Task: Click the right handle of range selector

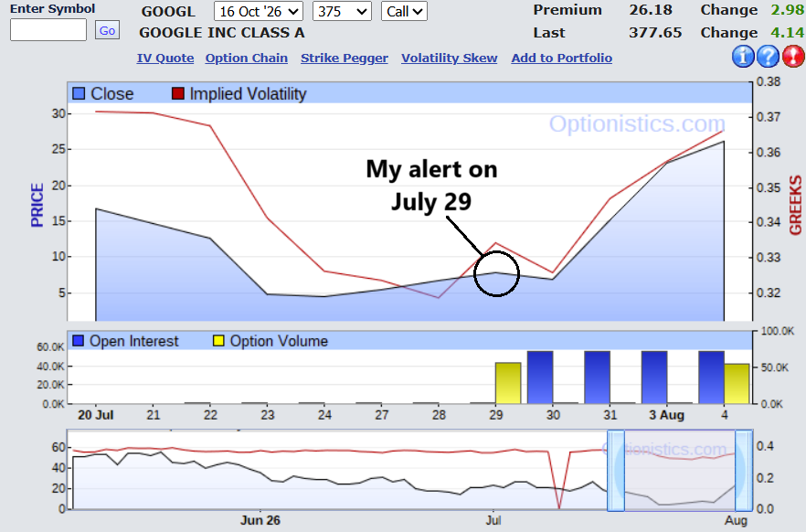Action: [x=744, y=471]
